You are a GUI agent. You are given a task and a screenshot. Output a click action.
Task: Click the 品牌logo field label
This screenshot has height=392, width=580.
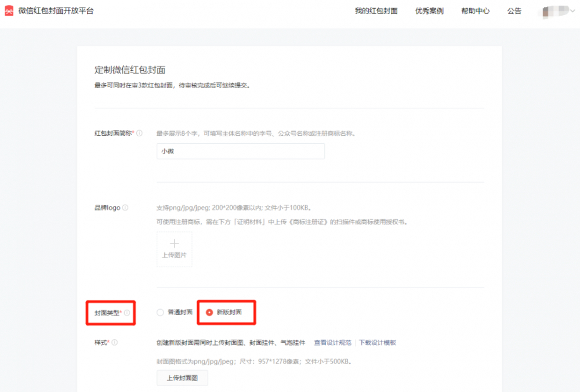[107, 208]
